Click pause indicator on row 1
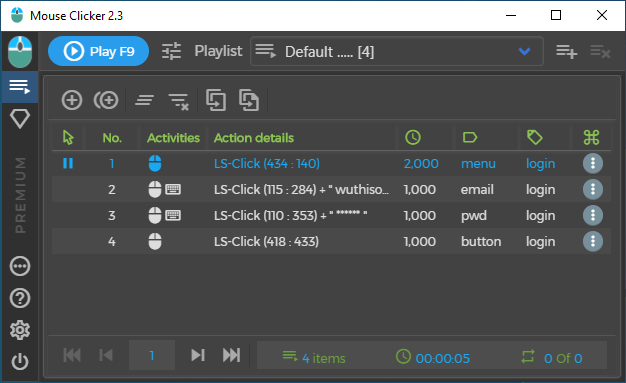This screenshot has height=383, width=626. [x=68, y=163]
